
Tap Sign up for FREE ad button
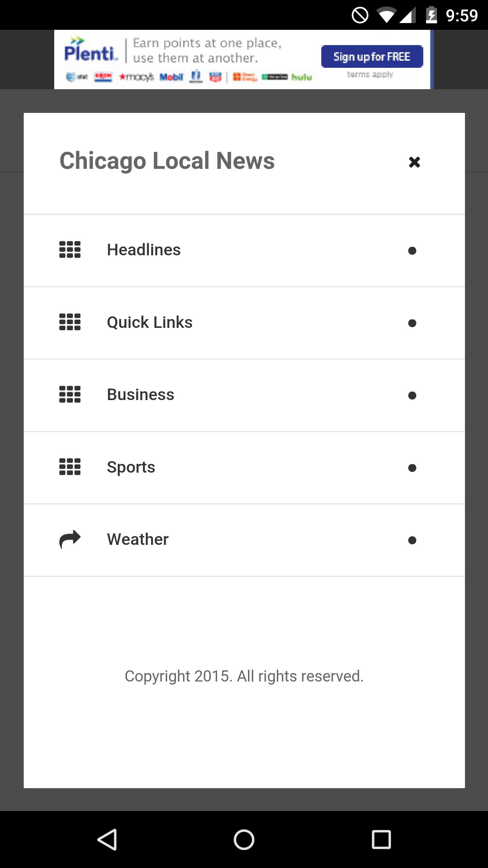pyautogui.click(x=372, y=57)
